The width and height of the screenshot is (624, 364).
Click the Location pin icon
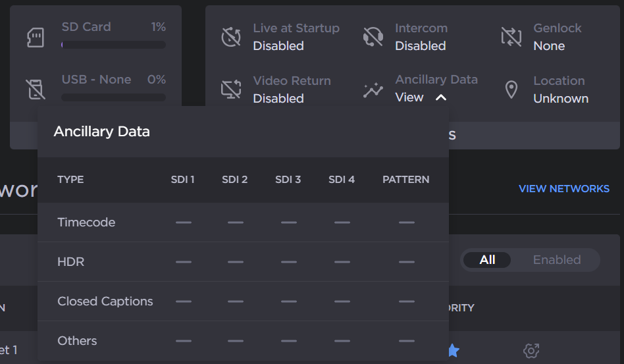(x=511, y=90)
